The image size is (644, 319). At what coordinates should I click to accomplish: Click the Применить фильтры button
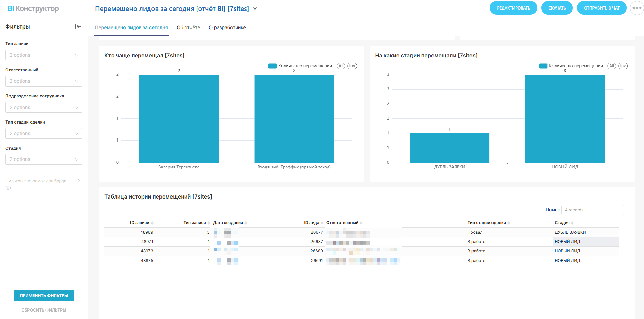(44, 296)
